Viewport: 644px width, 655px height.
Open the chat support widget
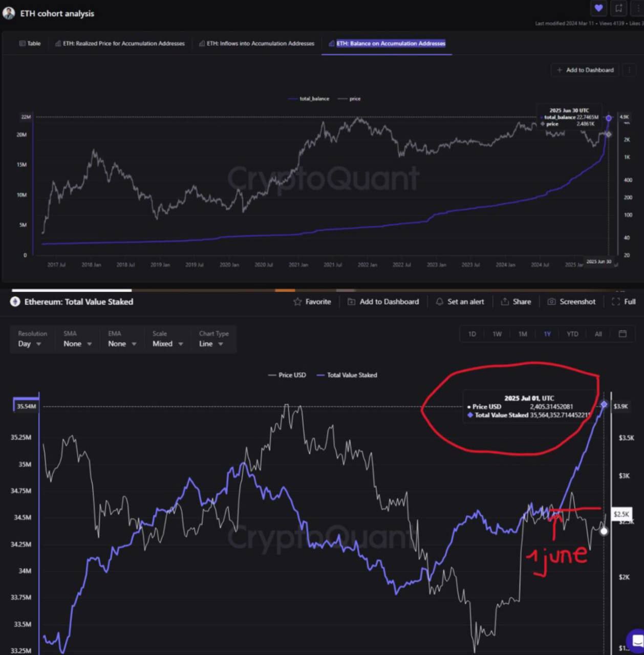(x=636, y=640)
